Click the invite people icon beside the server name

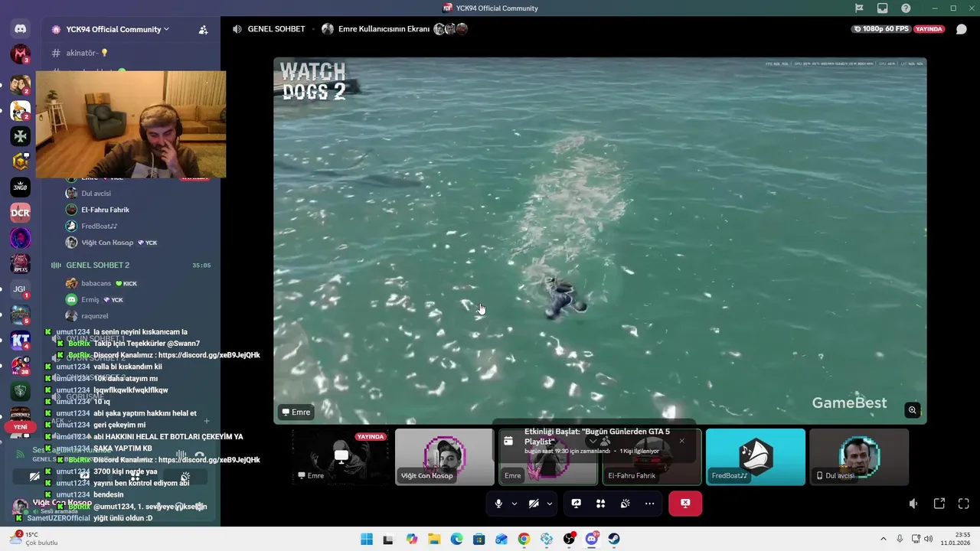(x=203, y=29)
